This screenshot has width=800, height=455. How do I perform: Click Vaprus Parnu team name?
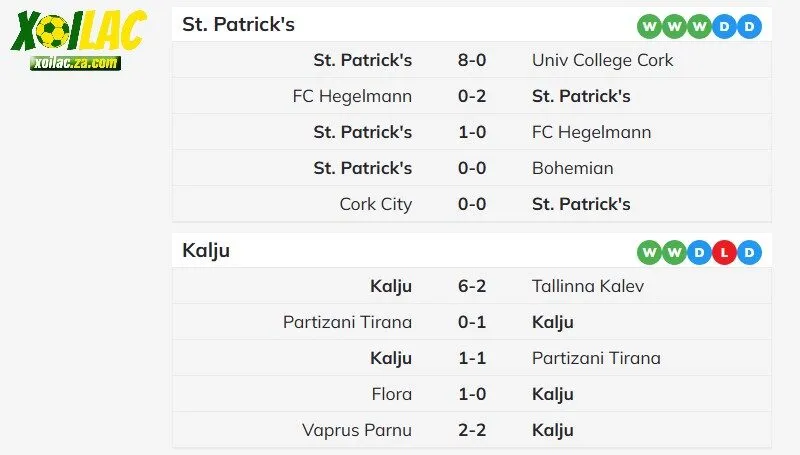[357, 430]
